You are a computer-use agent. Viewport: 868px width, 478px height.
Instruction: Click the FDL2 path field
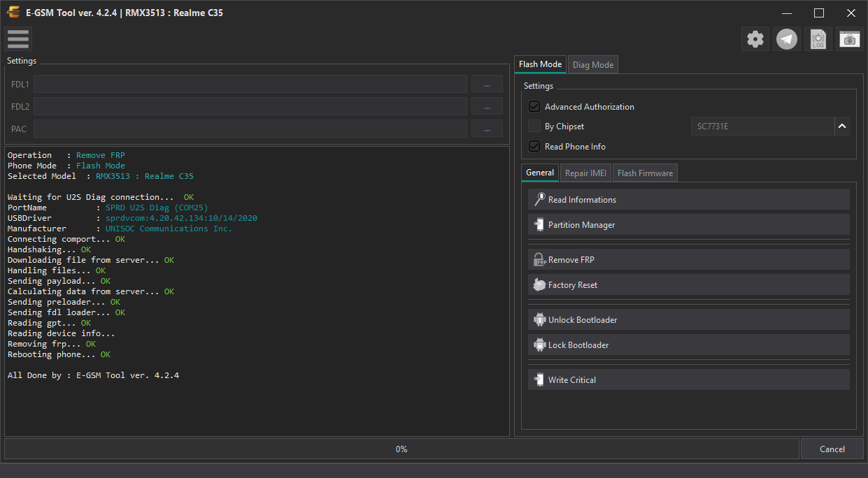coord(250,106)
